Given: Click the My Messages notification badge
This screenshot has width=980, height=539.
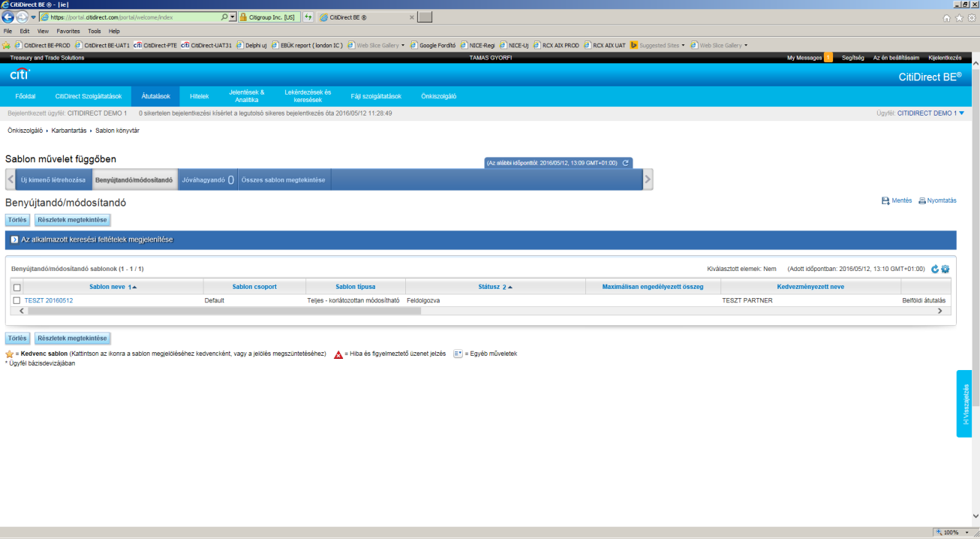Looking at the screenshot, I should (828, 57).
